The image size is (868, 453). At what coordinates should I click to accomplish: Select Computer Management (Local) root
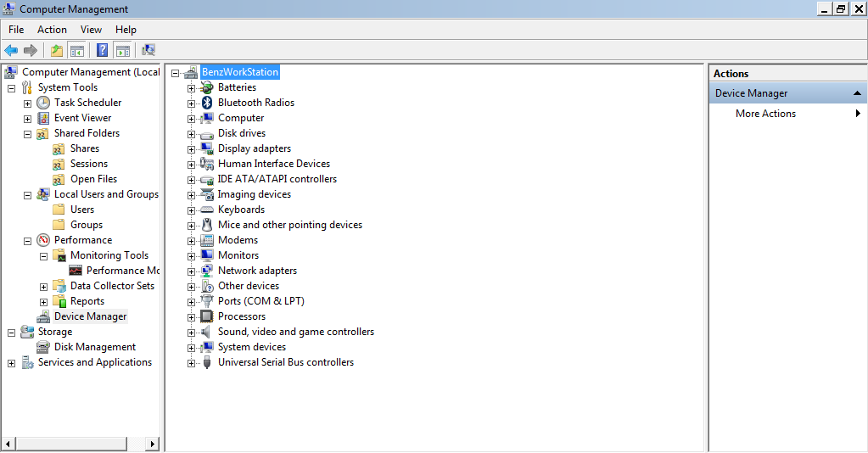click(x=91, y=72)
